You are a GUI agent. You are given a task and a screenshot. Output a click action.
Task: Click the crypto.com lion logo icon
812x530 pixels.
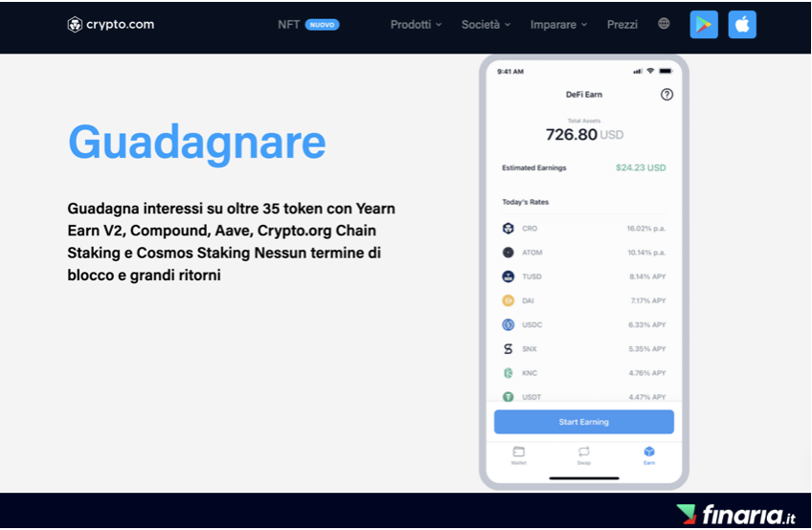pyautogui.click(x=75, y=24)
